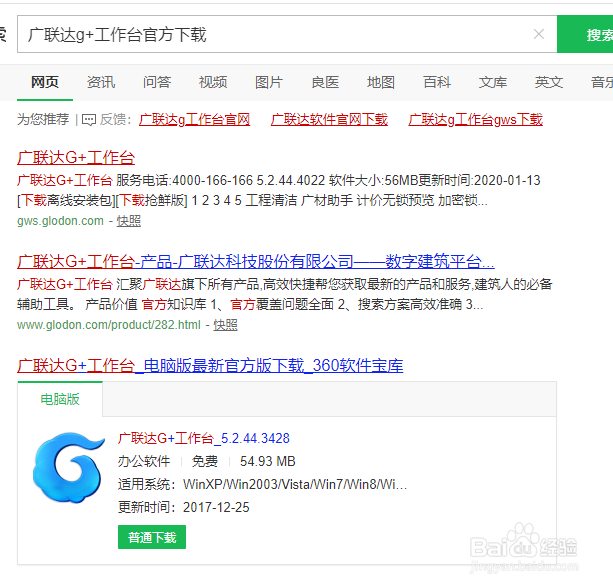Image resolution: width=613 pixels, height=588 pixels.
Task: View 快照 for gws.glodon.com result
Action: click(x=129, y=221)
